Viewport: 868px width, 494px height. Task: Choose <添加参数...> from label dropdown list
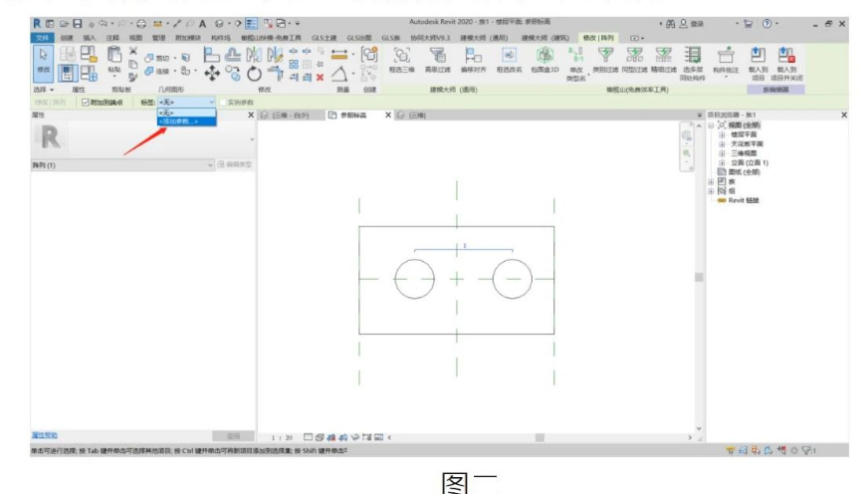(186, 122)
